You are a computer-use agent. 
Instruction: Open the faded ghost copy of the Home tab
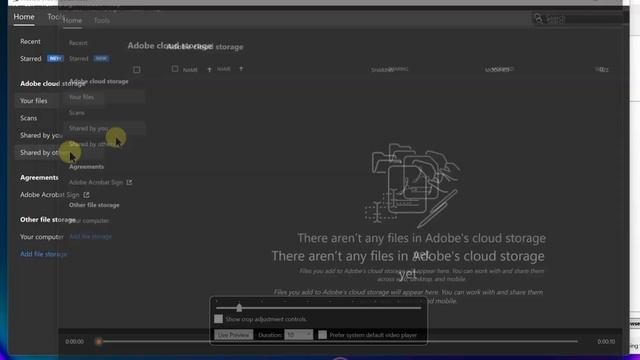pyautogui.click(x=73, y=20)
